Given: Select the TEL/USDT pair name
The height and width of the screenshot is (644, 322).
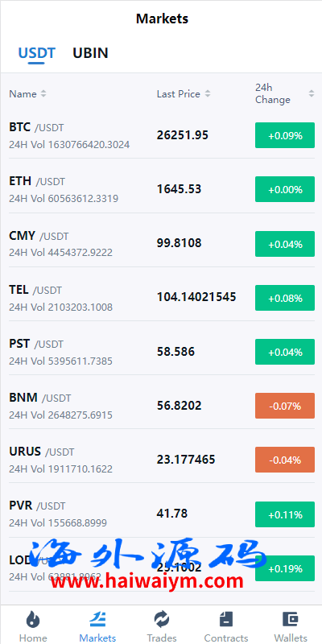Looking at the screenshot, I should pyautogui.click(x=35, y=290).
